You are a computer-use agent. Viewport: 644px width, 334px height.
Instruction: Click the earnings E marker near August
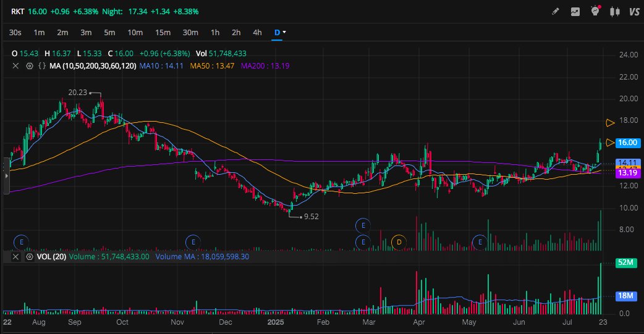(22, 242)
